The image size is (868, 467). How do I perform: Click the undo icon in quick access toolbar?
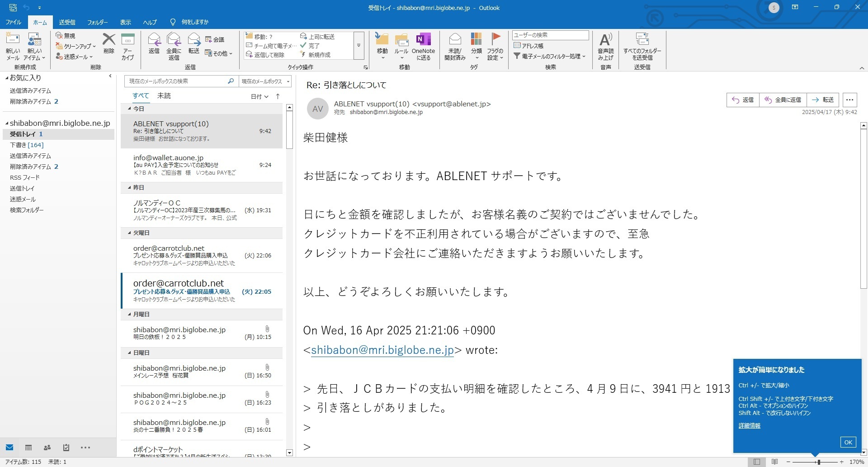[26, 8]
